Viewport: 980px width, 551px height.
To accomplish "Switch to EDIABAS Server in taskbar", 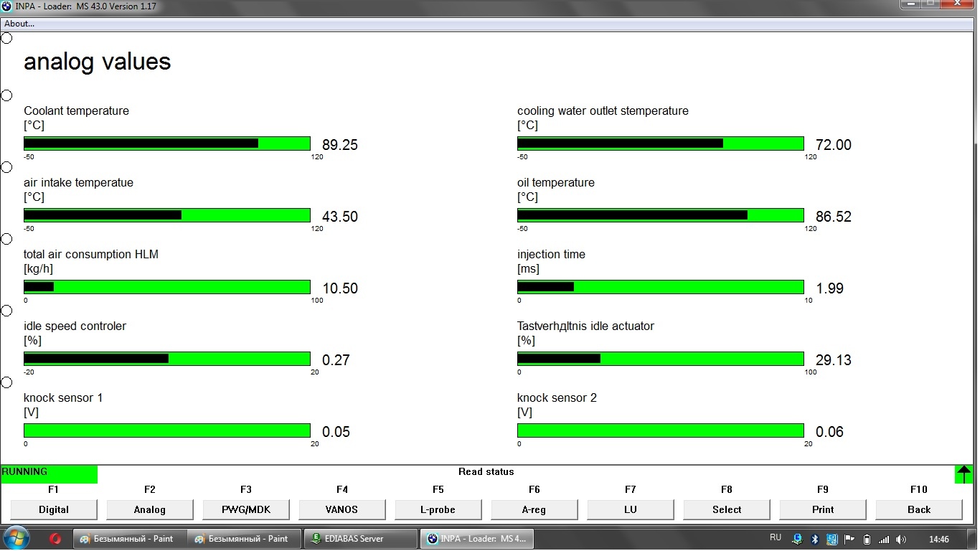I will click(360, 539).
